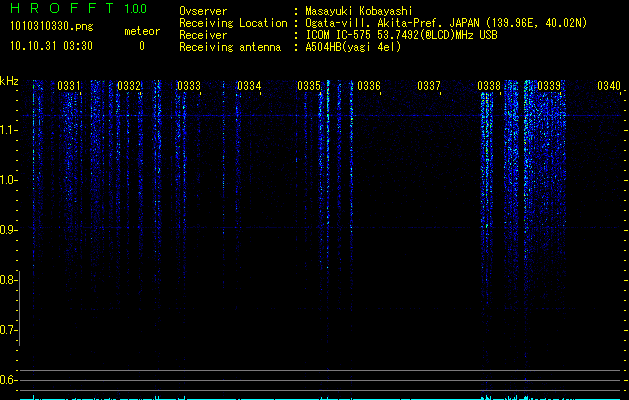This screenshot has height=400, width=629.
Task: Click the 0.8 kHz axis label
Action: click(x=8, y=280)
